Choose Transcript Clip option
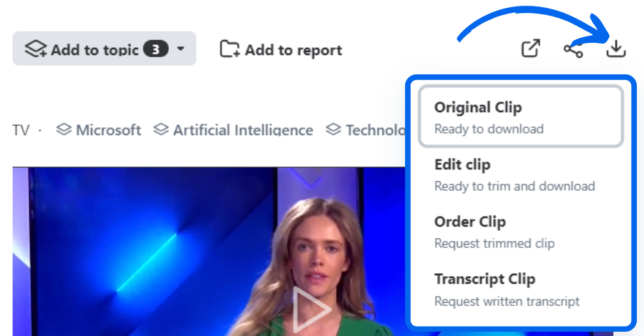 click(521, 290)
